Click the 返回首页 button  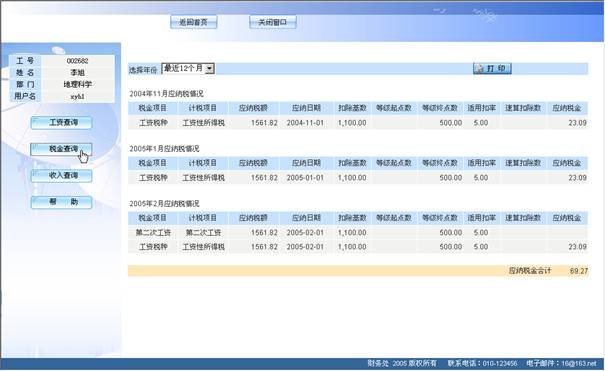coord(194,22)
